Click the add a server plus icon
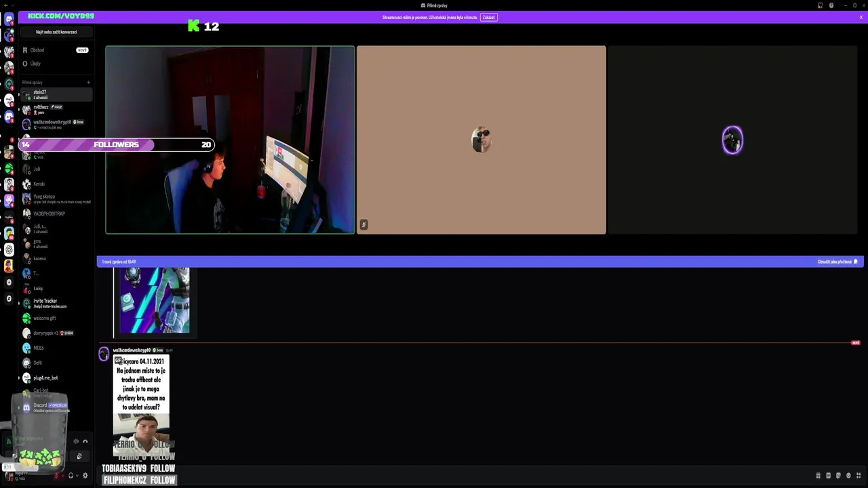Screen dimensions: 868x488 pos(9,282)
